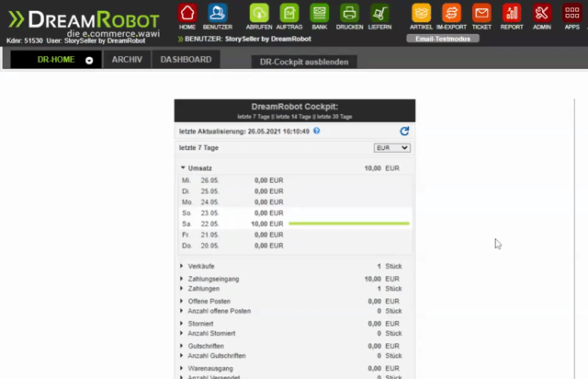588x379 pixels.
Task: Open the ADMIN tools icon
Action: pyautogui.click(x=542, y=17)
